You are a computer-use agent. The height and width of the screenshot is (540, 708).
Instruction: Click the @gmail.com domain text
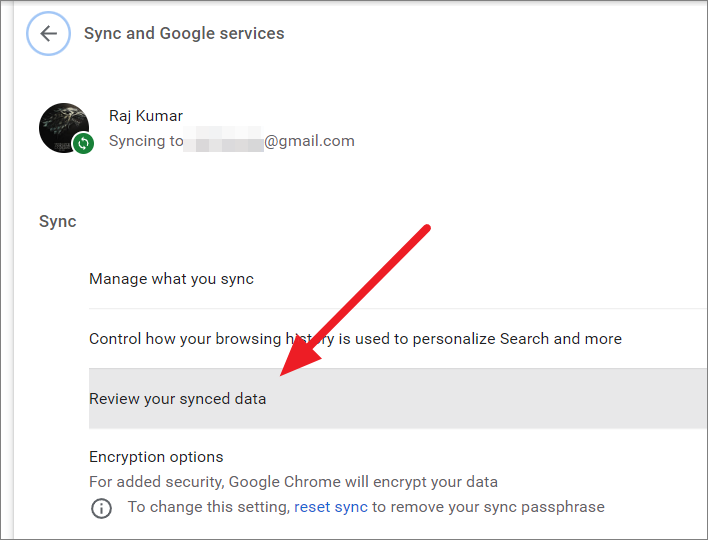pyautogui.click(x=309, y=141)
